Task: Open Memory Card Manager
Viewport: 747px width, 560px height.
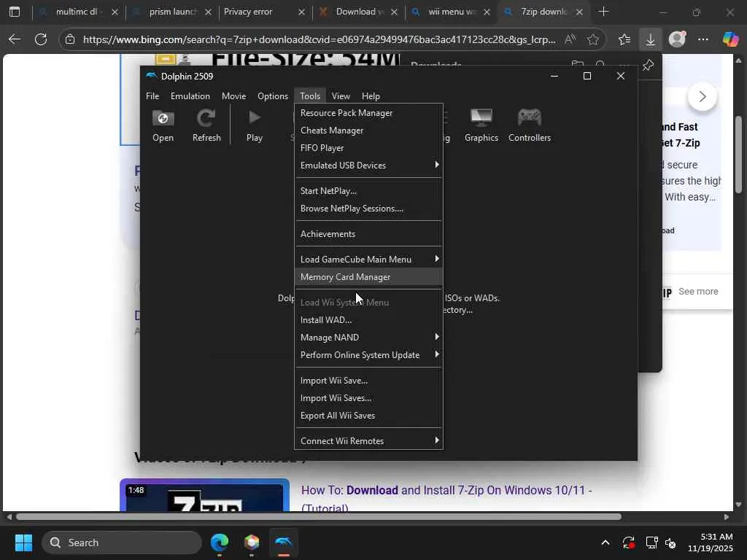Action: pyautogui.click(x=368, y=276)
